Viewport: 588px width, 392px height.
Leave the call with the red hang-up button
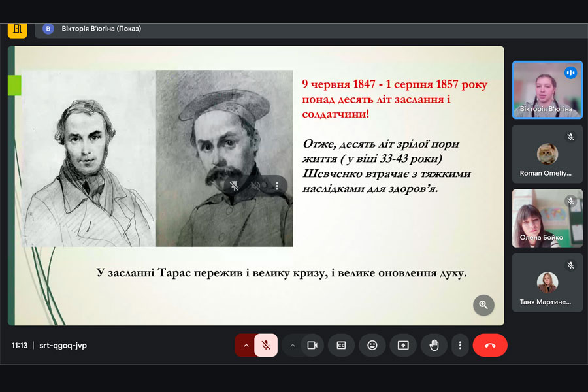point(490,345)
